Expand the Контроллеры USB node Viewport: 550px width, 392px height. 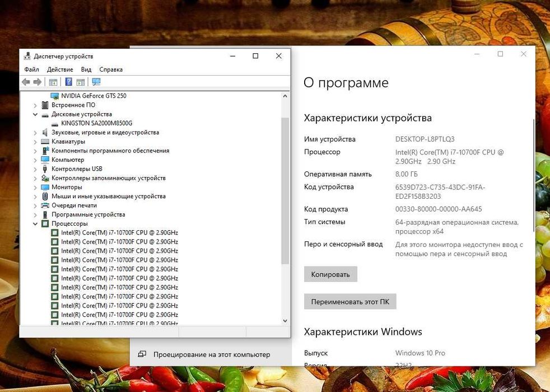tap(35, 169)
